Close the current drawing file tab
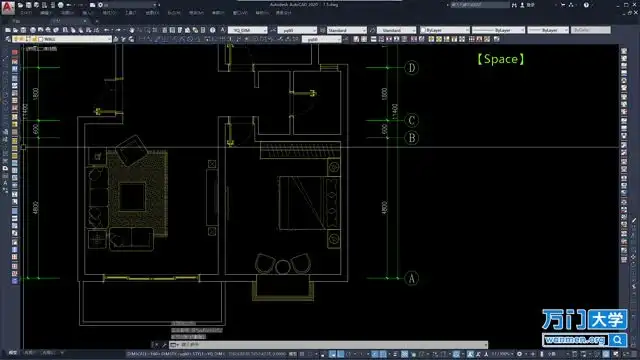The width and height of the screenshot is (640, 360). (x=85, y=21)
